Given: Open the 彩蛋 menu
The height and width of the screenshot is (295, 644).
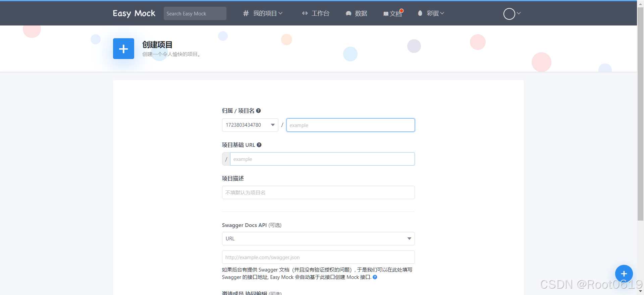Looking at the screenshot, I should point(433,13).
